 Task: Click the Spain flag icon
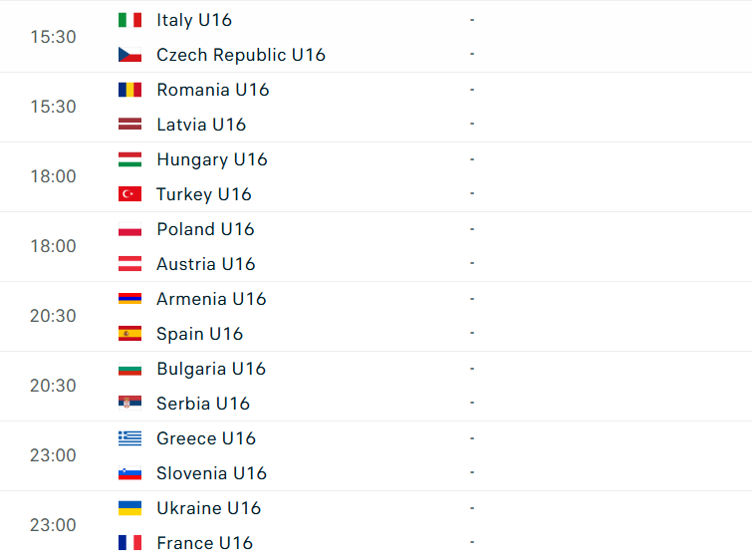[129, 334]
